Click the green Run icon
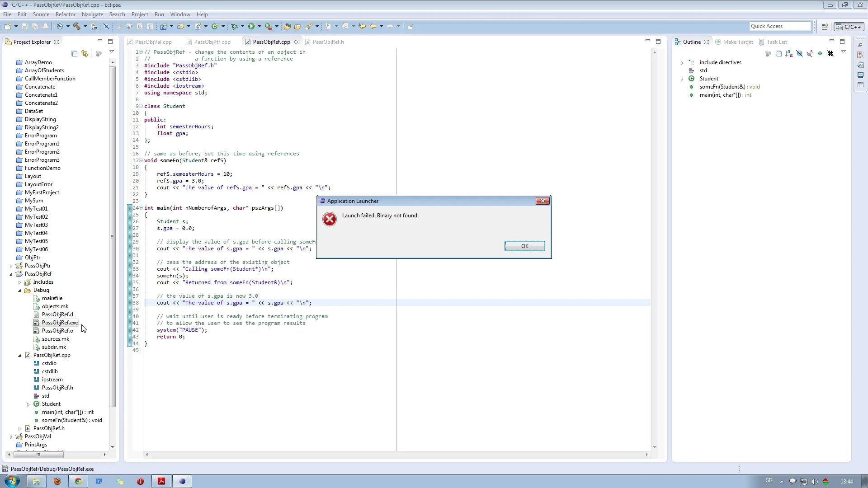 point(251,26)
